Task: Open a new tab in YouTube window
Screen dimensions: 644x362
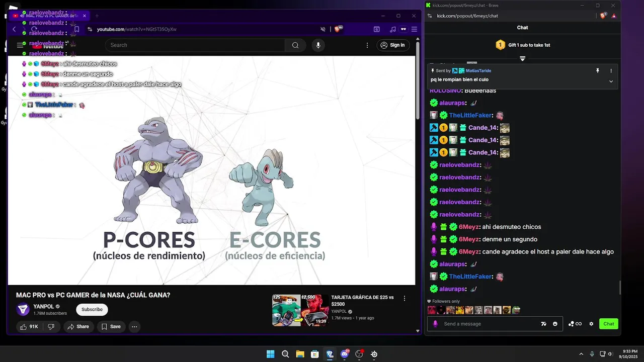Action: 97,16
